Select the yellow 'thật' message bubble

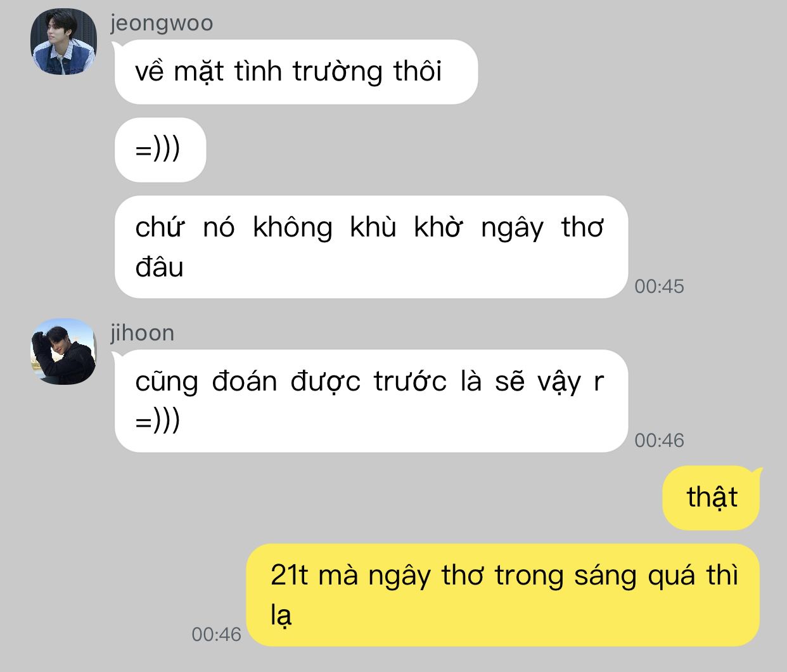[711, 498]
